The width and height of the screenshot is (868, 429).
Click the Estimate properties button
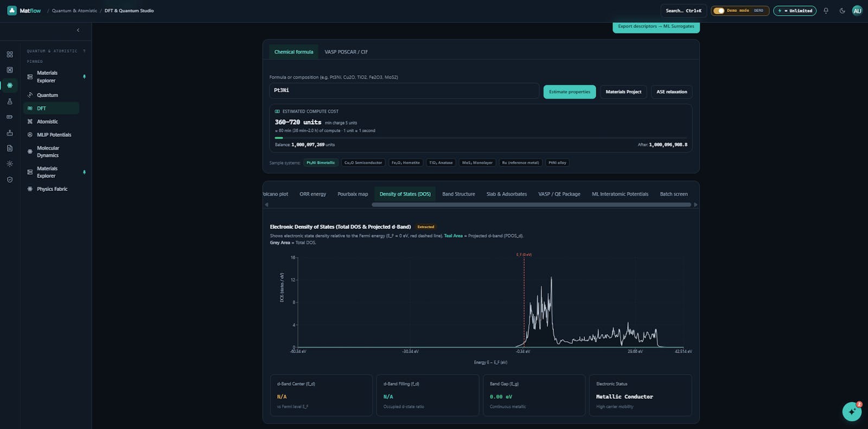tap(570, 92)
